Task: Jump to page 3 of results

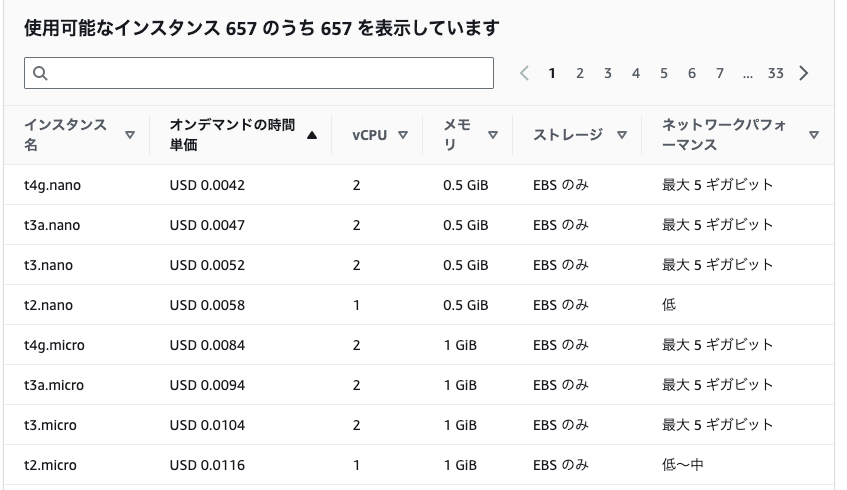Action: point(608,73)
